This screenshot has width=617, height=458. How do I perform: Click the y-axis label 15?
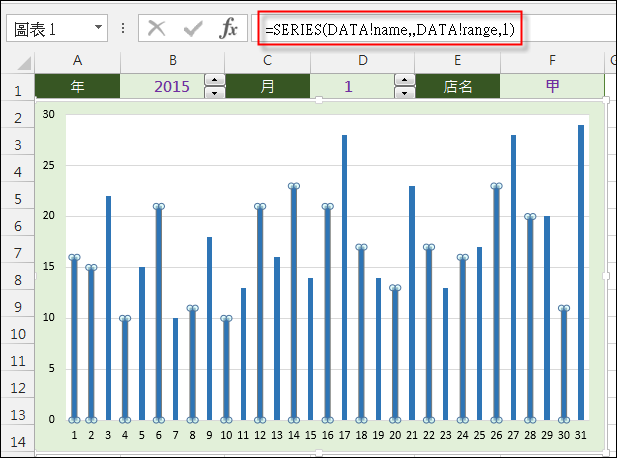coord(49,267)
